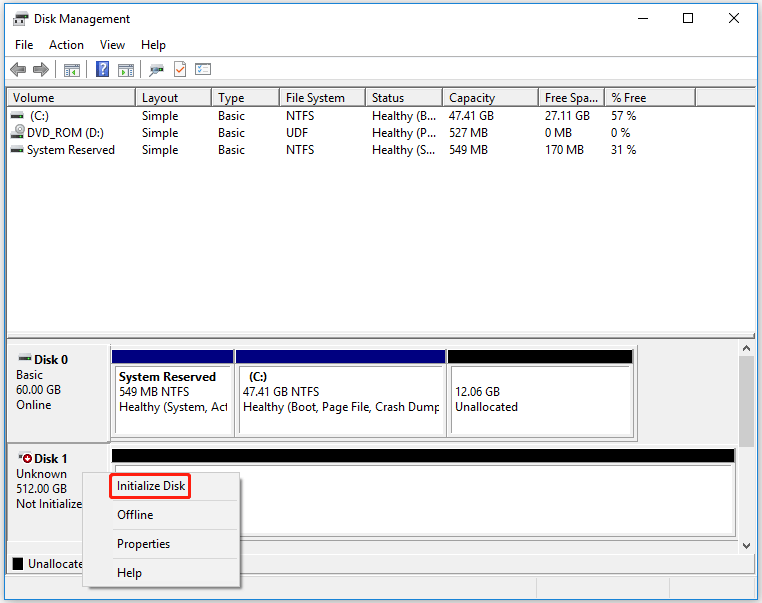Screen dimensions: 762x603
Task: Choose Offline in the context menu
Action: point(135,515)
